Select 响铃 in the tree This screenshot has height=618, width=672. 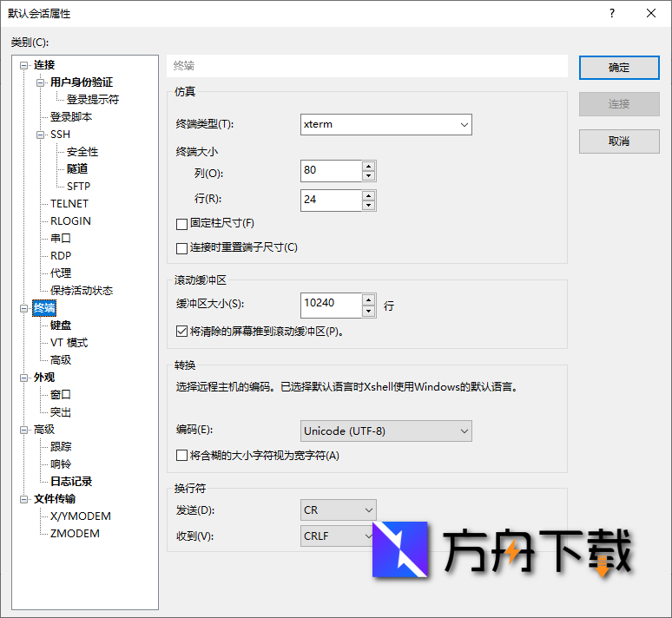[61, 464]
